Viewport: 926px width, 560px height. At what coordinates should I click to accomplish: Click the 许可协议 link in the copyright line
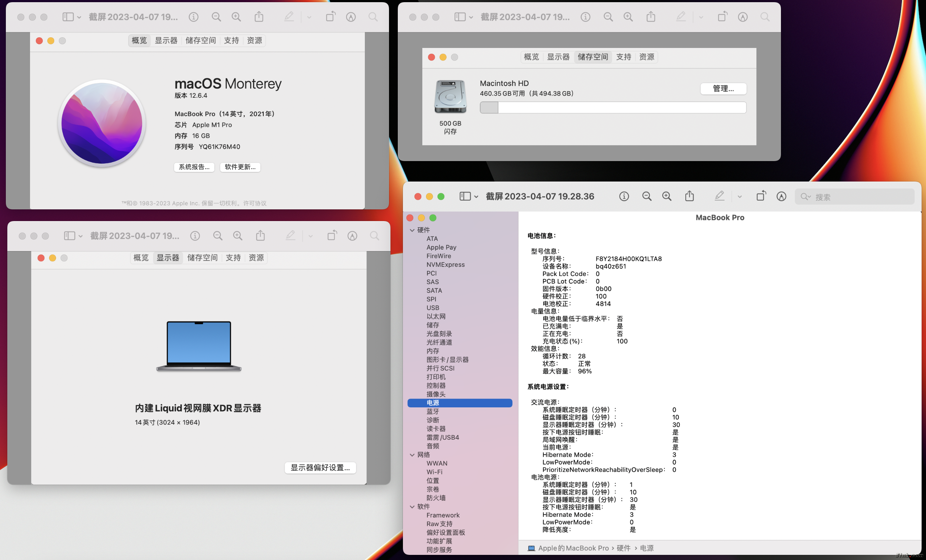[255, 203]
